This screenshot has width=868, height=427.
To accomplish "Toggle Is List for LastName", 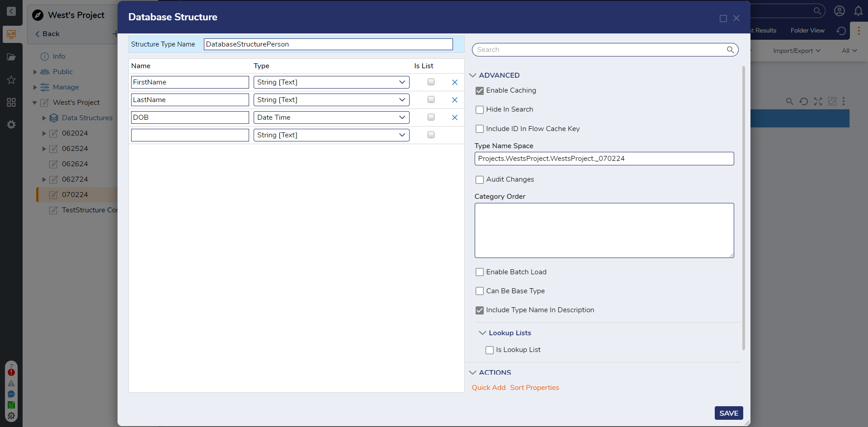I will (431, 100).
